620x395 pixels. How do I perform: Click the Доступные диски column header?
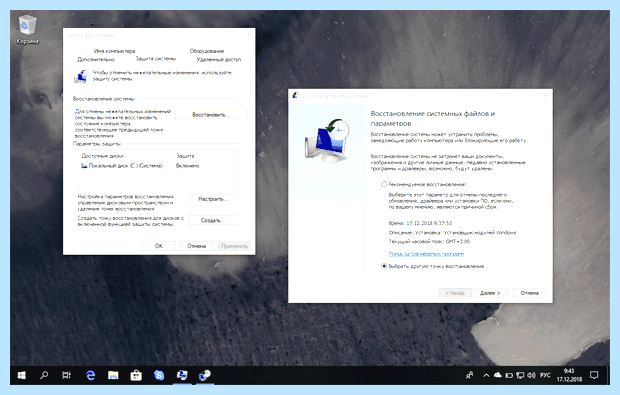tap(102, 156)
